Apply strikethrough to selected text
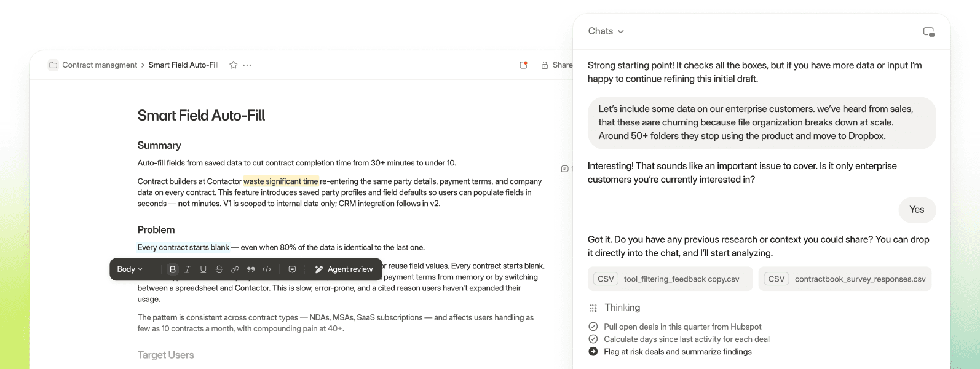The image size is (980, 369). [219, 269]
